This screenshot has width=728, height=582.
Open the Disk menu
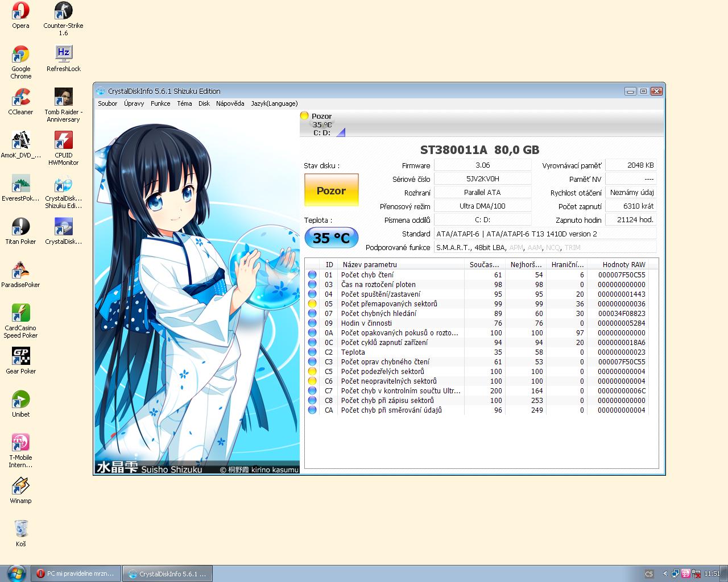tap(204, 103)
